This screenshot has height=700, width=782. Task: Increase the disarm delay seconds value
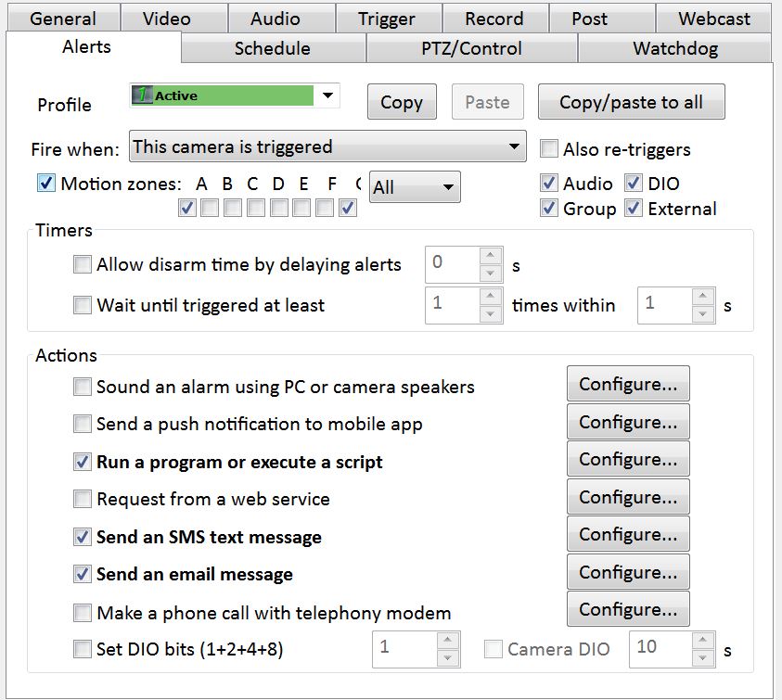pyautogui.click(x=491, y=256)
